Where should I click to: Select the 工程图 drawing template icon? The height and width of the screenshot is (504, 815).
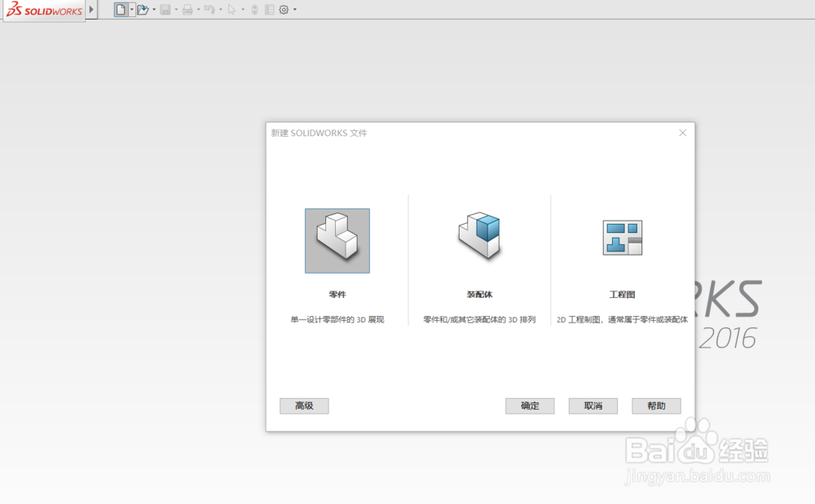point(622,238)
